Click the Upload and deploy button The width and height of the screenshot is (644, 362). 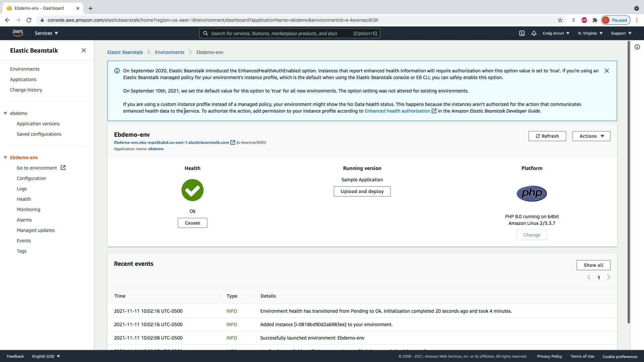click(x=362, y=191)
